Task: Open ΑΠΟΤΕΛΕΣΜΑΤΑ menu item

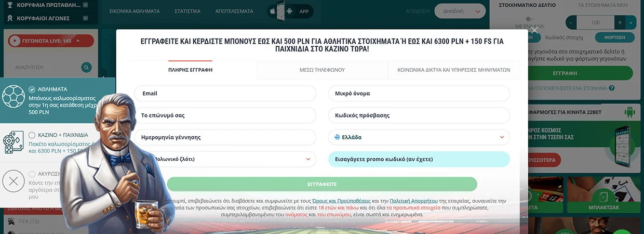Action: pyautogui.click(x=234, y=11)
